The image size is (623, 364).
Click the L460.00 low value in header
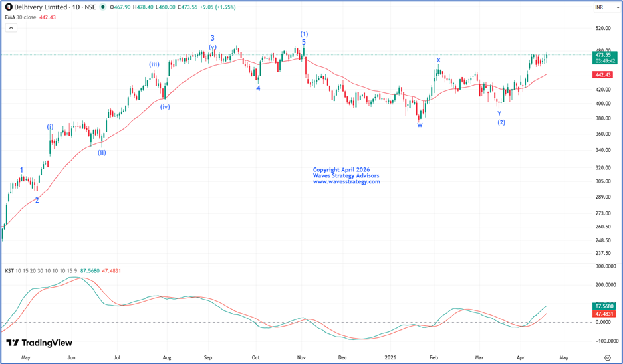167,7
